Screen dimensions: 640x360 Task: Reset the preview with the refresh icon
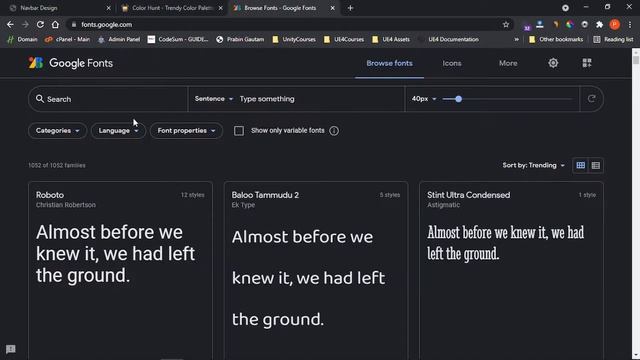[x=591, y=99]
